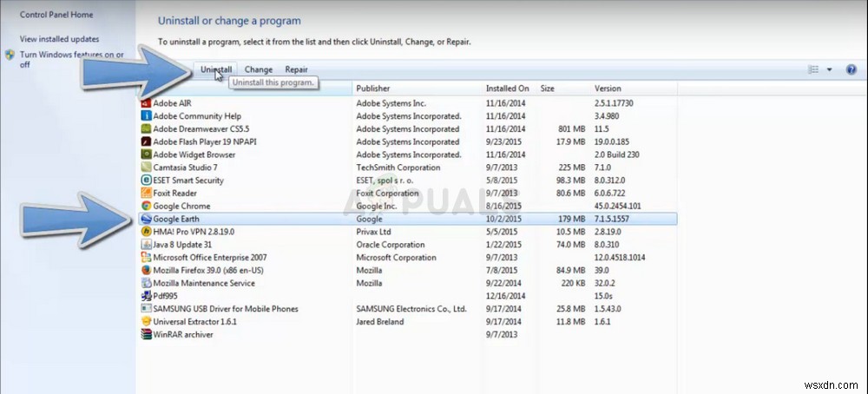Select SAMSUNG USB Driver for Mobile Phones

tap(226, 308)
